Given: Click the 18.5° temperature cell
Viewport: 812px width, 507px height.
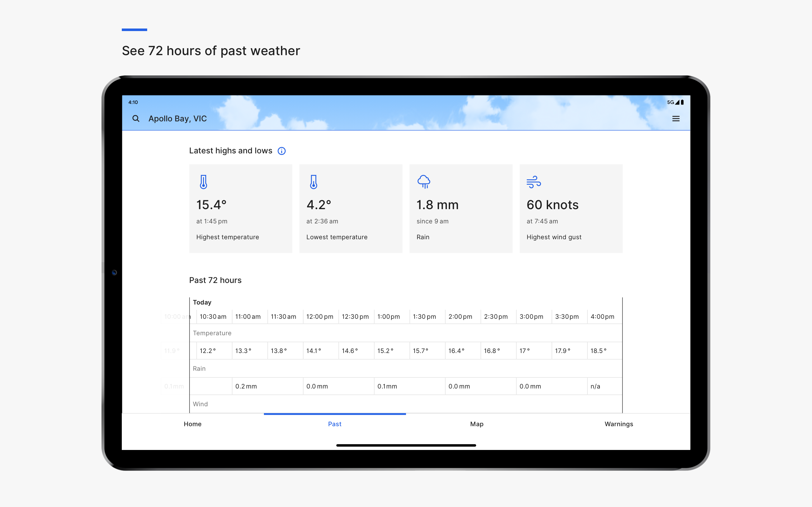Looking at the screenshot, I should point(599,351).
